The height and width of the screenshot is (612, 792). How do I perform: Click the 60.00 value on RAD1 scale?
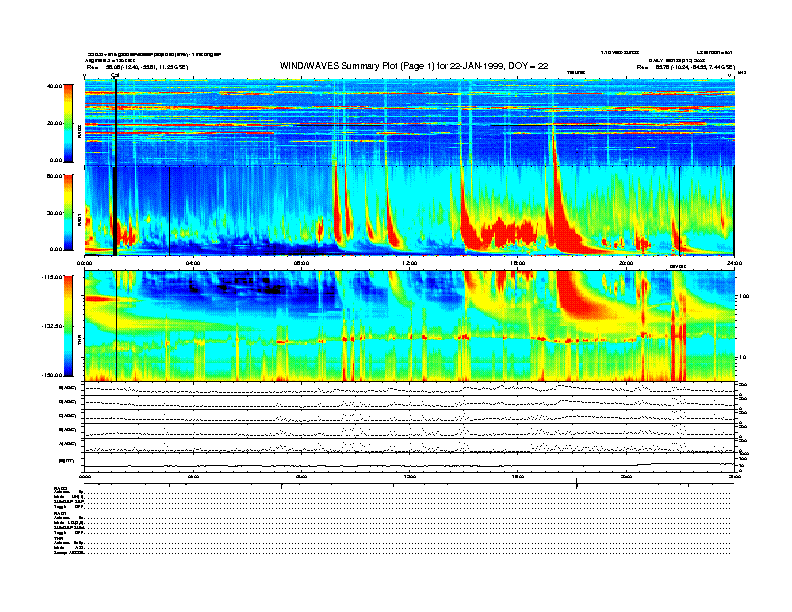point(54,176)
